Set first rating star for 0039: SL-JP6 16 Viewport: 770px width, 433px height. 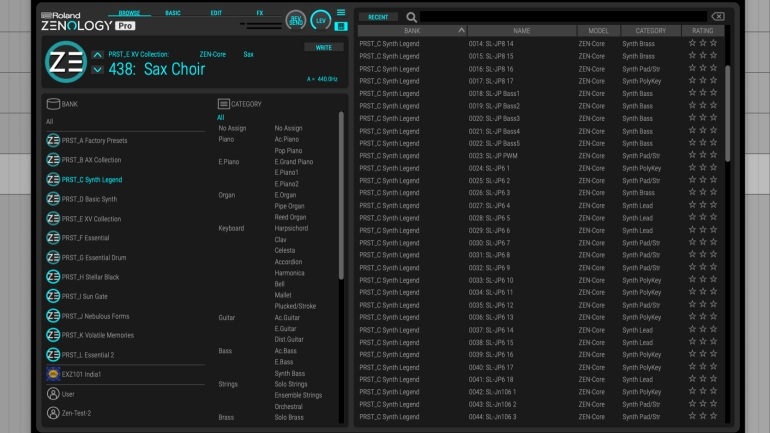coord(692,354)
